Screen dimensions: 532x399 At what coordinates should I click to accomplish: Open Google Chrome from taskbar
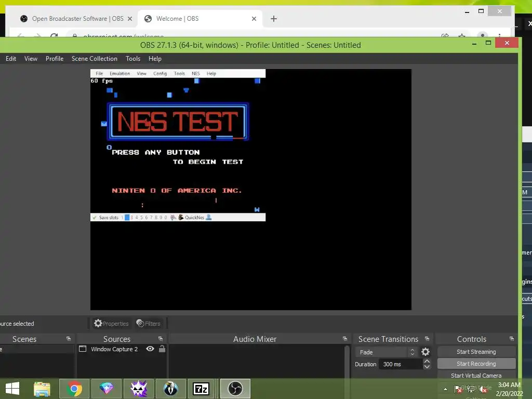(x=74, y=389)
